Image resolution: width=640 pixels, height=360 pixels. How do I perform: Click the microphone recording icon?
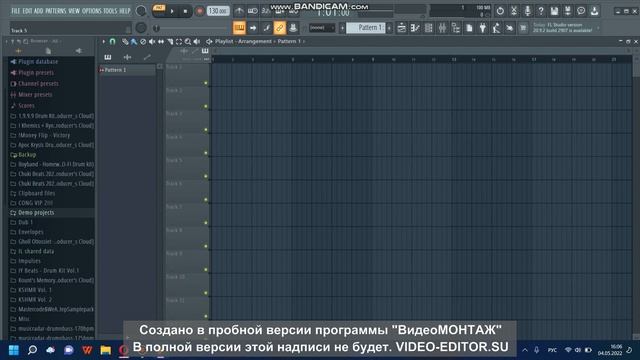click(x=527, y=11)
